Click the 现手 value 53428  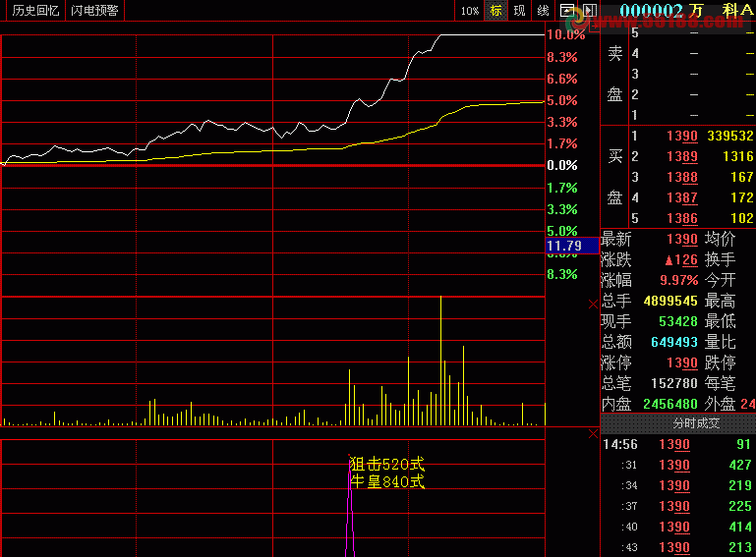pyautogui.click(x=678, y=321)
